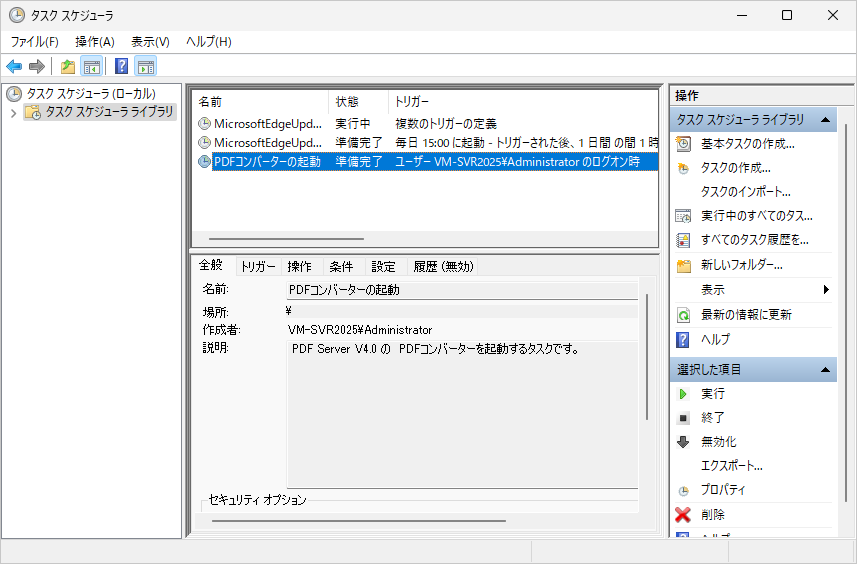Screen dimensions: 857x564
Task: Click the help icon under library actions
Action: point(683,340)
